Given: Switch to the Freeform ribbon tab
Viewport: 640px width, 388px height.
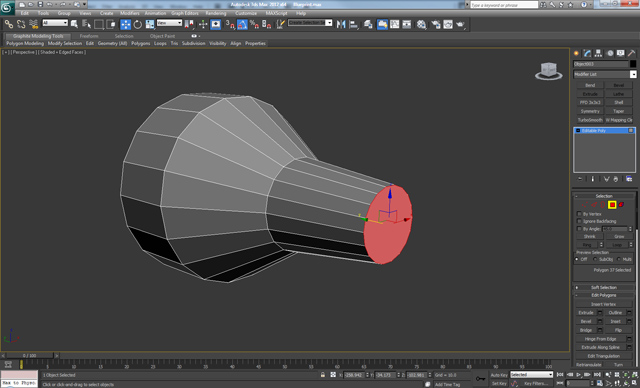Looking at the screenshot, I should pyautogui.click(x=89, y=36).
